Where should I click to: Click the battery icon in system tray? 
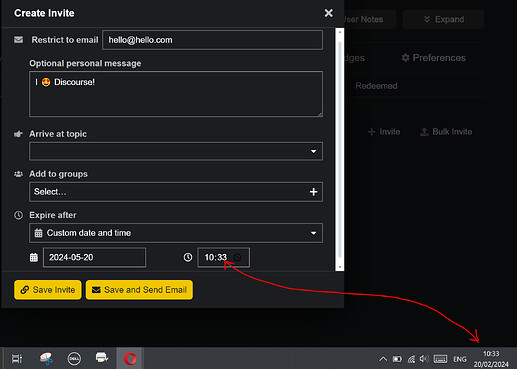click(397, 359)
